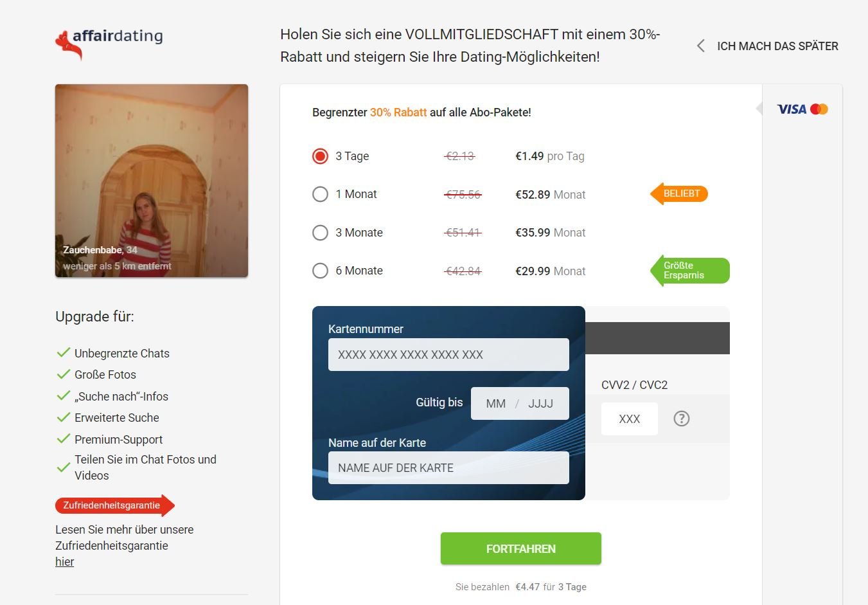Viewport: 868px width, 605px height.
Task: Choose the 3 Monate subscription option
Action: pos(320,233)
